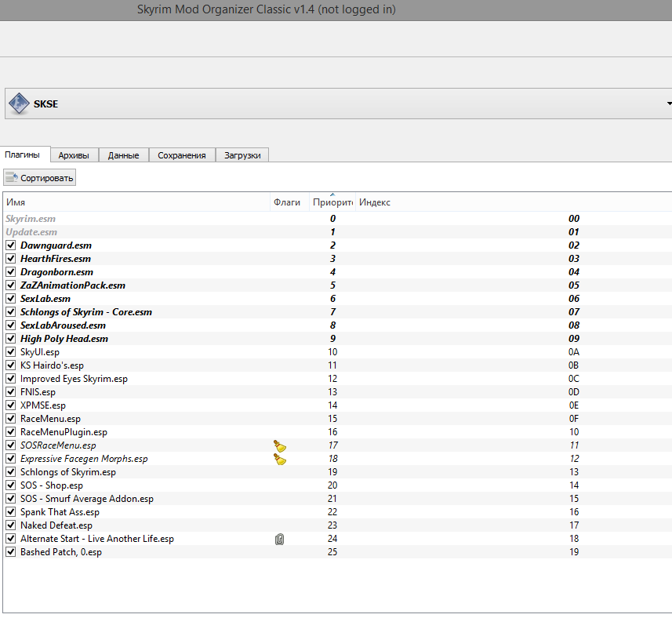Click the Skyrim Mod Organizer Classic title bar

coord(336,10)
